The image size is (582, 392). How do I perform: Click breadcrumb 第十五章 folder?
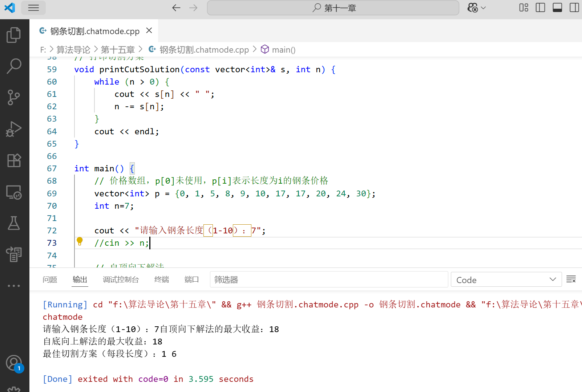(118, 50)
